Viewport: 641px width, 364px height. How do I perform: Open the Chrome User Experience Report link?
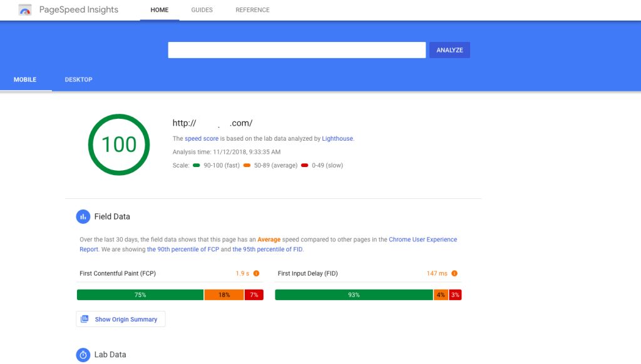(x=268, y=245)
